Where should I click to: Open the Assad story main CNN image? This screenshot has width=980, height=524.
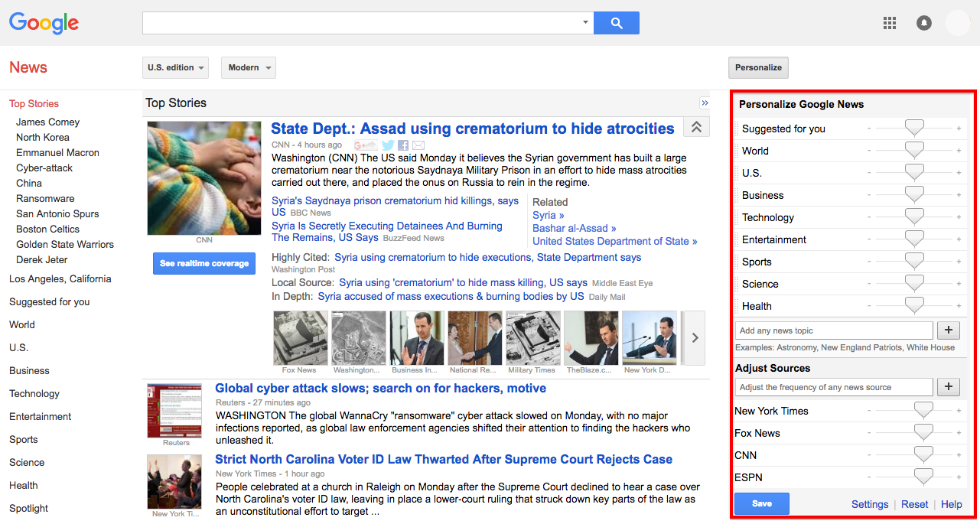coord(204,178)
